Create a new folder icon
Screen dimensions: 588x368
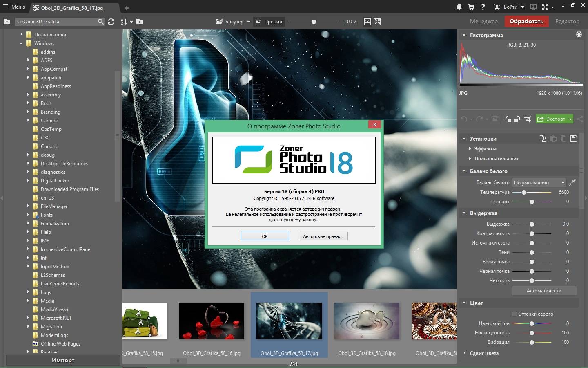[x=140, y=22]
